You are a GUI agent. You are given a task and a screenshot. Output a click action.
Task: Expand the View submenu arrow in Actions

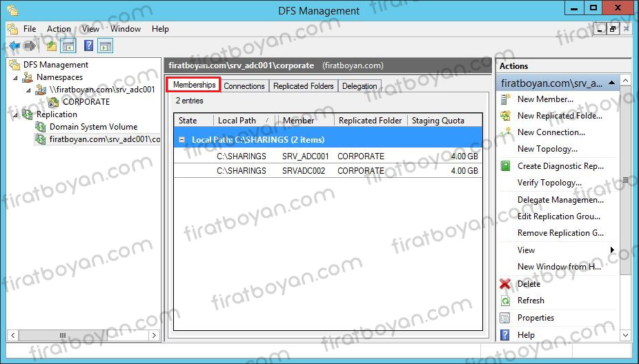coord(612,250)
